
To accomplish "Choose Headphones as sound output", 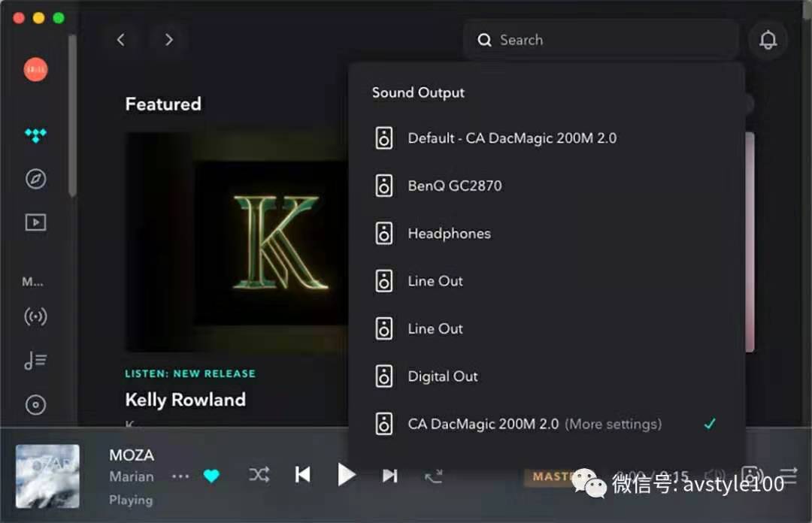I will pyautogui.click(x=547, y=234).
